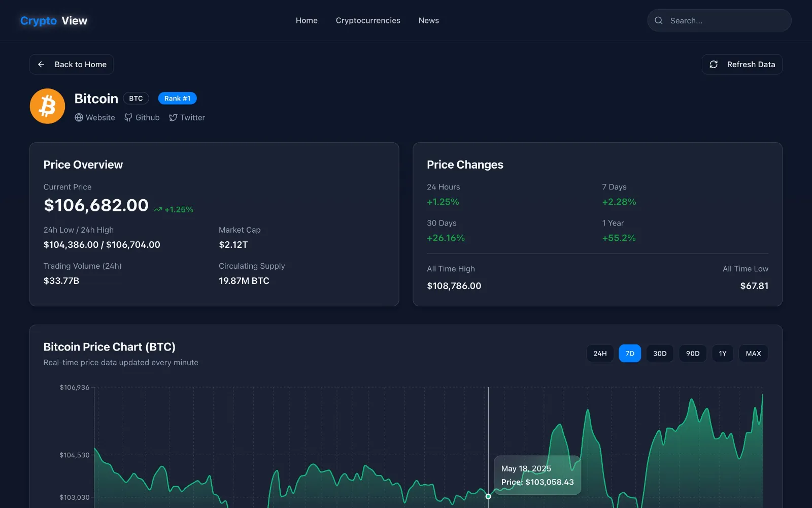Click the 1 Year value +55.2%

[619, 238]
